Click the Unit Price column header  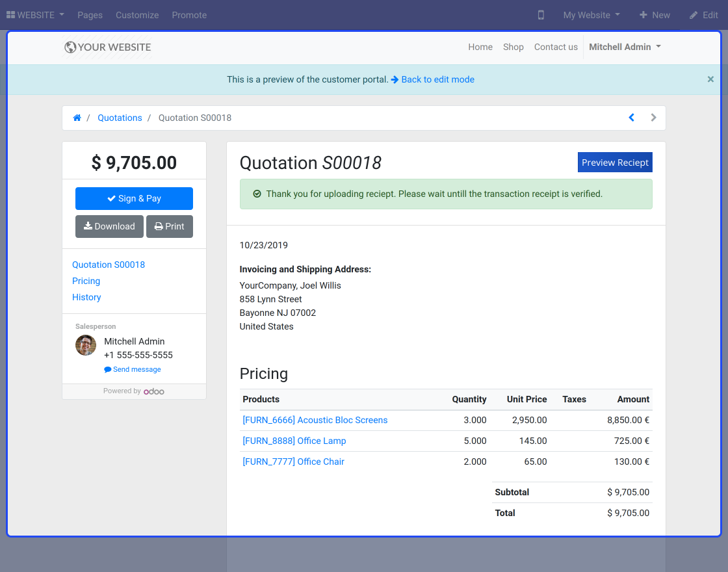click(x=527, y=399)
